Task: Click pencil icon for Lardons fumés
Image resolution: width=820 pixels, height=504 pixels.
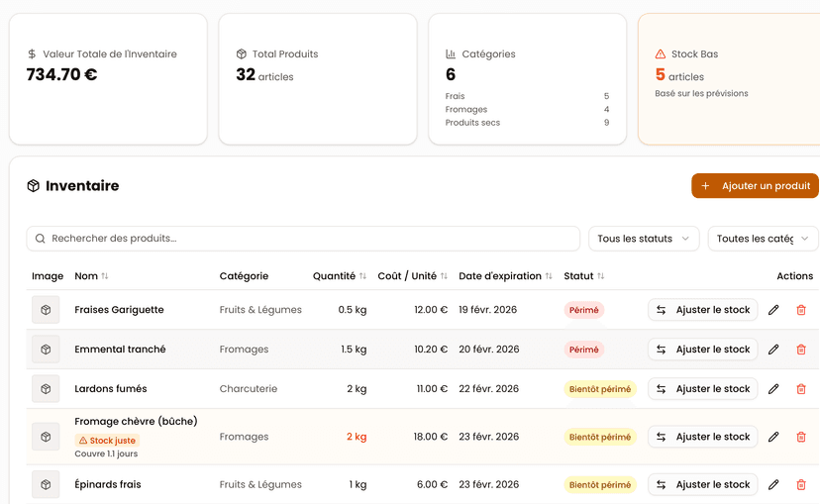Action: (773, 389)
